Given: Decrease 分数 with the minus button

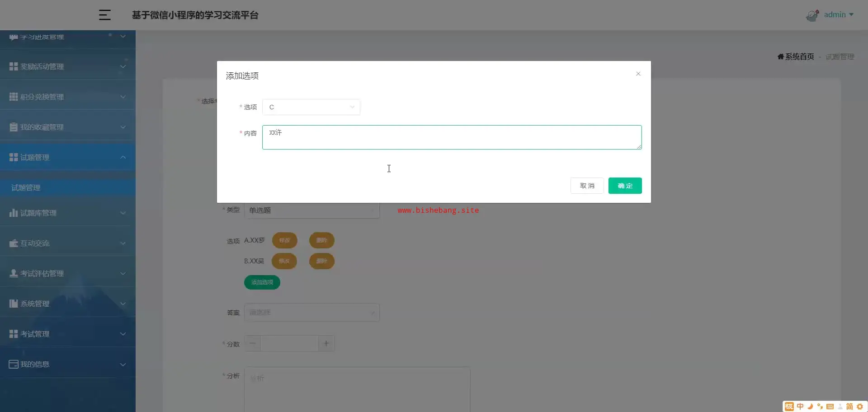Looking at the screenshot, I should coord(252,343).
